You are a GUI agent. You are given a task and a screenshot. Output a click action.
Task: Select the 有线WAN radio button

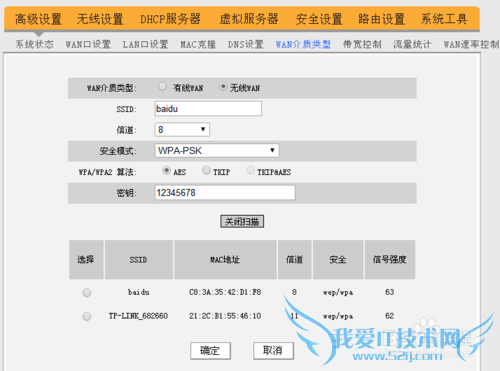tap(162, 87)
